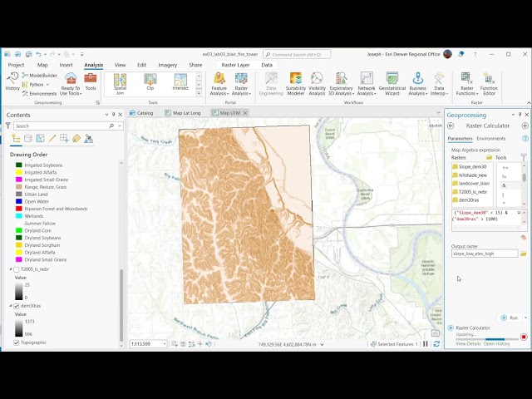Open Feature Analysis tools

(x=219, y=84)
